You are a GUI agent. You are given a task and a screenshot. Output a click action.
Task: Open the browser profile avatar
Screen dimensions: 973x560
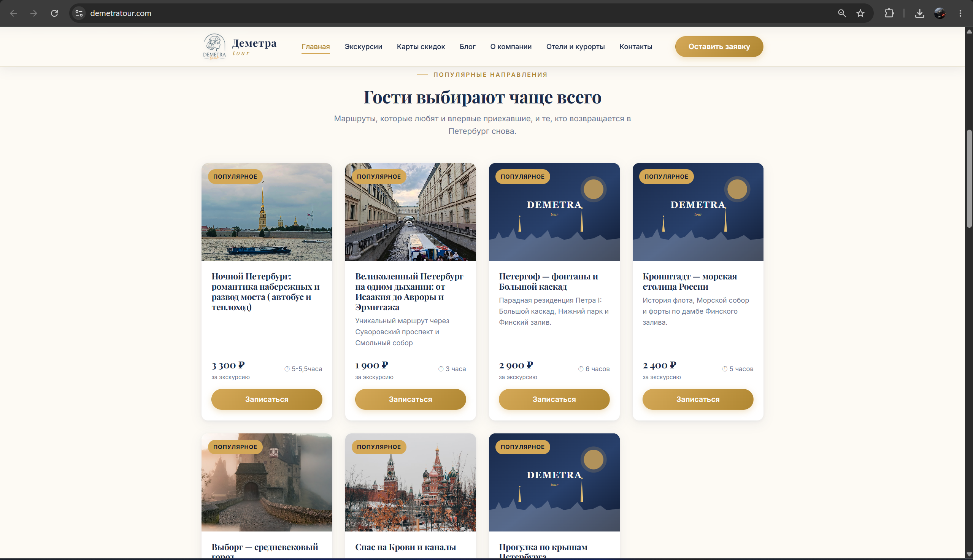click(x=940, y=13)
